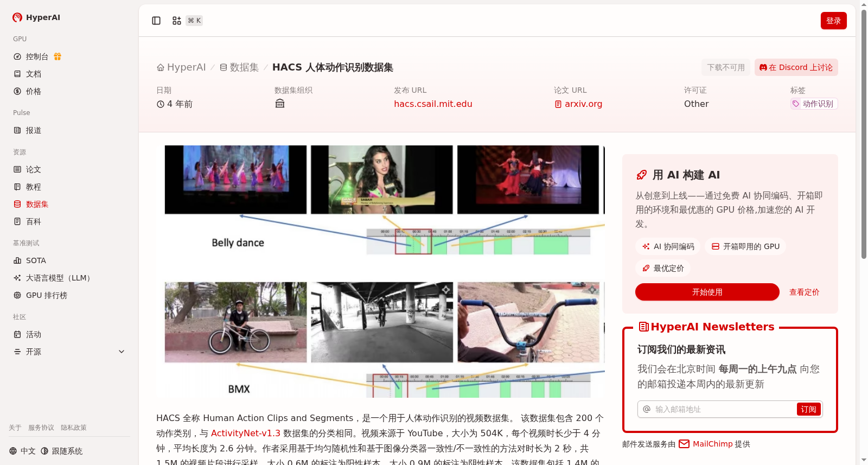This screenshot has width=868, height=465.
Task: Go to HyperAI home breadcrumb
Action: tap(181, 67)
